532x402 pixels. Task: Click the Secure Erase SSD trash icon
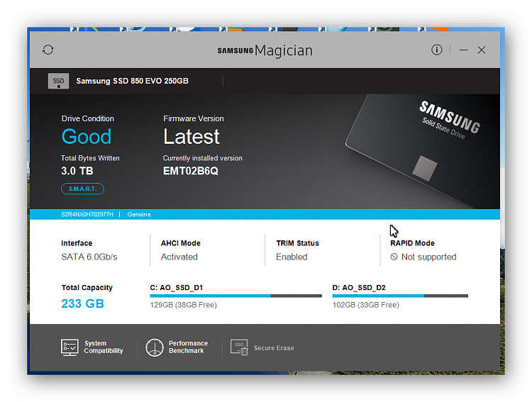tap(239, 347)
